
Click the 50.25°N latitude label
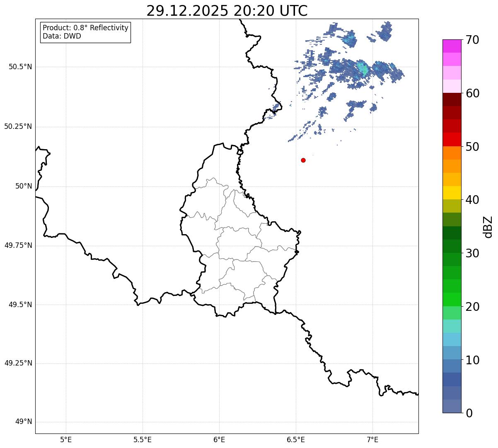(18, 126)
